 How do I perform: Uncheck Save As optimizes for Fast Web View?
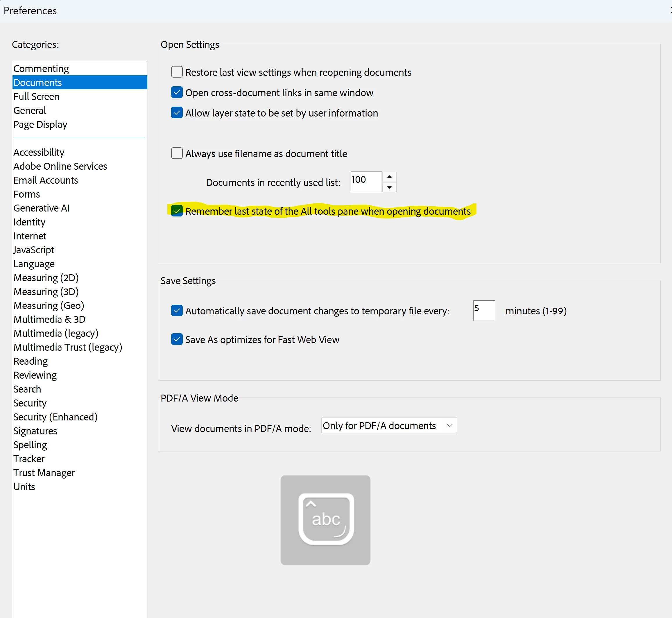177,339
